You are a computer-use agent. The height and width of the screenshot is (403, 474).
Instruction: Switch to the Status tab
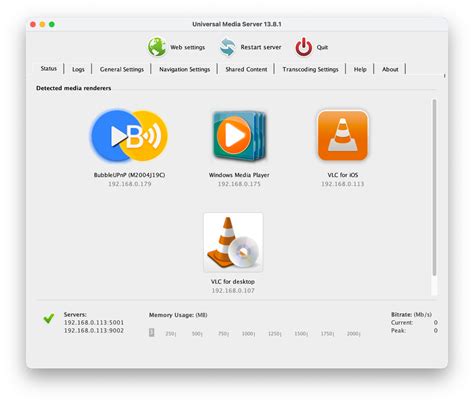(49, 69)
